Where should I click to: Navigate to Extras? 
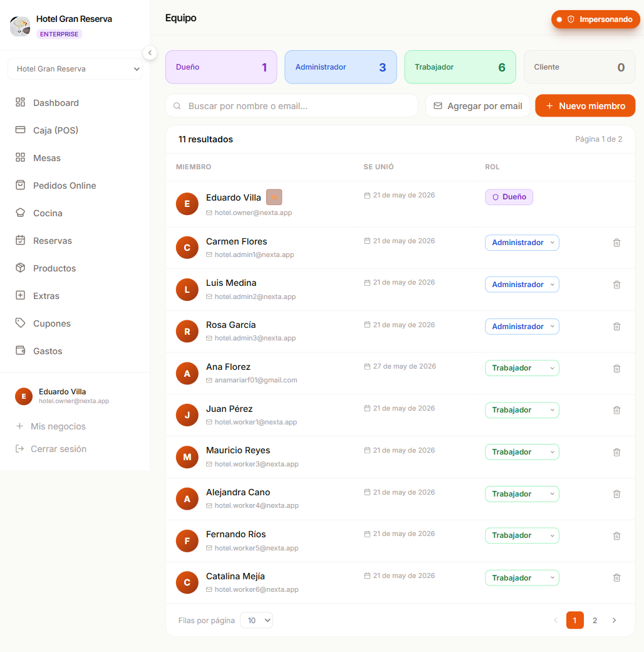(x=75, y=296)
